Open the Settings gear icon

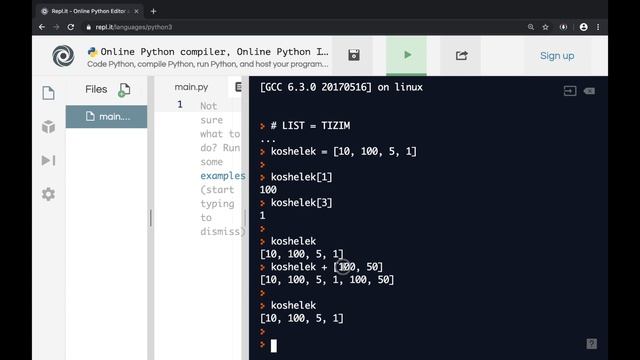pyautogui.click(x=49, y=194)
